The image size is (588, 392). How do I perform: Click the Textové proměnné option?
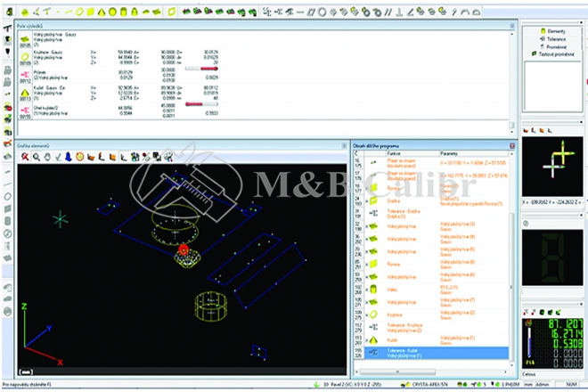(x=556, y=54)
